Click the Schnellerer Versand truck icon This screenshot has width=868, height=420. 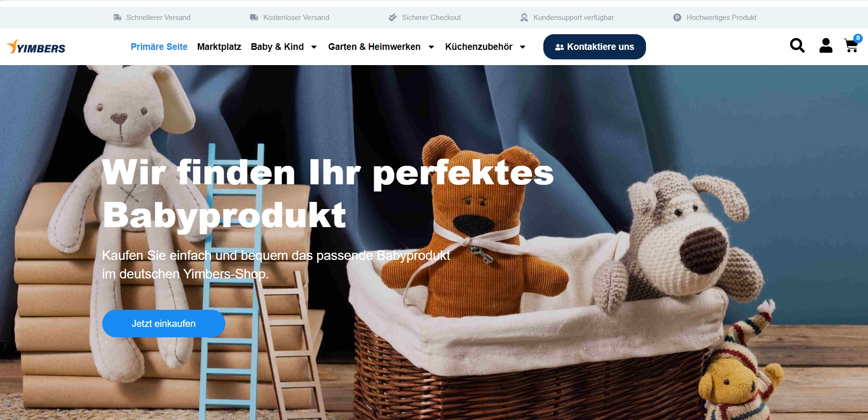117,18
